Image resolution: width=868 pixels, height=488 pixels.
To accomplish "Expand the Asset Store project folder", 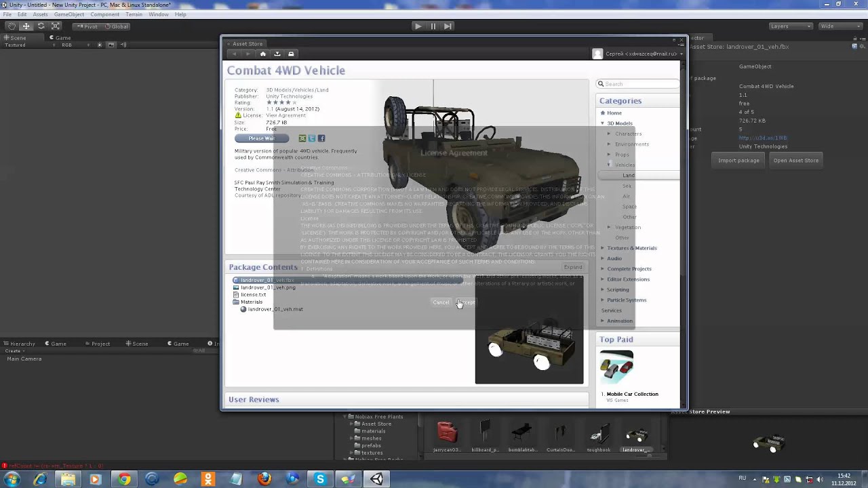I will click(x=351, y=424).
